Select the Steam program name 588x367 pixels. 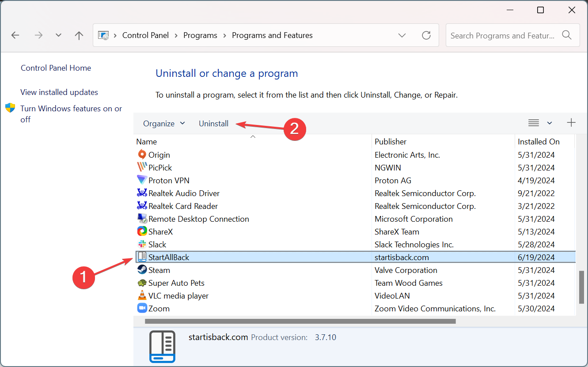coord(159,270)
